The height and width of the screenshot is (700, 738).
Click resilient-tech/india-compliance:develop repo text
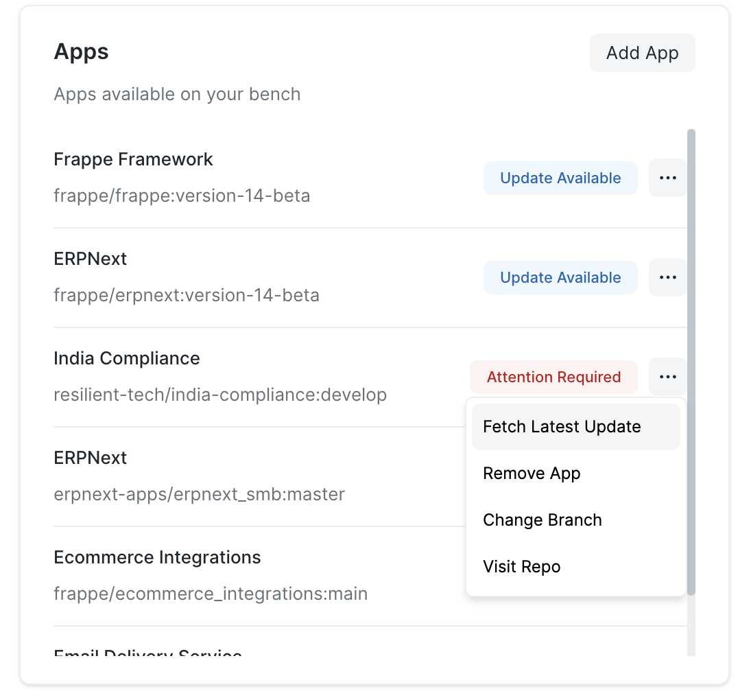coord(220,395)
